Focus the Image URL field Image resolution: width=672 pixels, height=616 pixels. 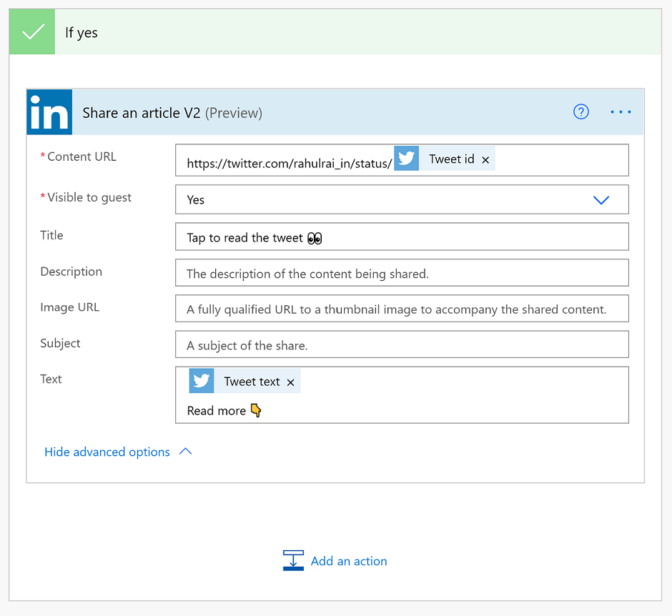401,309
